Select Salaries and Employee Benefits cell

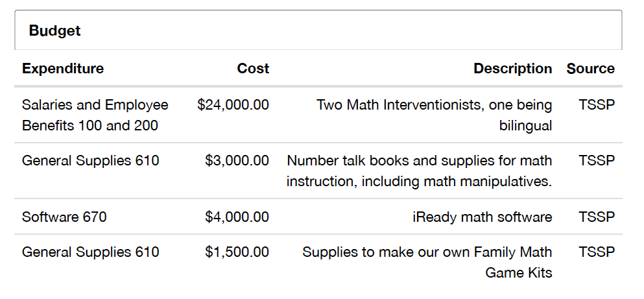[x=95, y=115]
